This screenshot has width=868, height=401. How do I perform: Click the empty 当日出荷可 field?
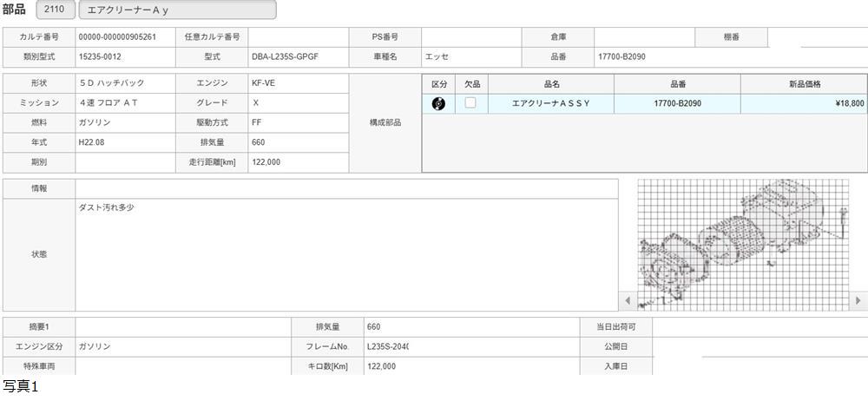[759, 326]
